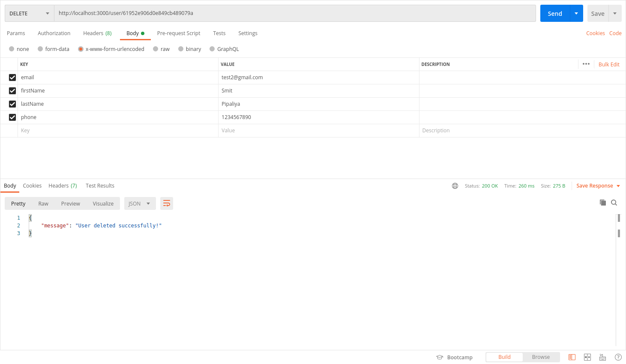The height and width of the screenshot is (364, 626).
Task: Open the help menu icon
Action: pos(618,357)
